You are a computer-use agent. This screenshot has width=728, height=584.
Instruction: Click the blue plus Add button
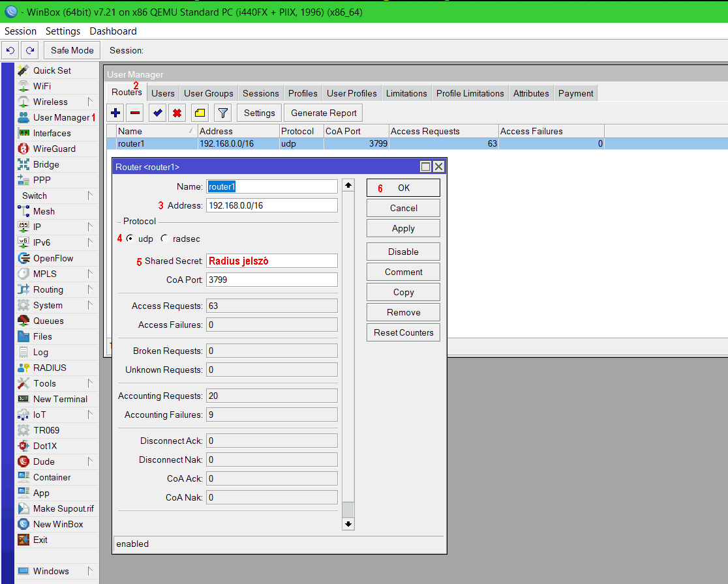click(x=116, y=113)
